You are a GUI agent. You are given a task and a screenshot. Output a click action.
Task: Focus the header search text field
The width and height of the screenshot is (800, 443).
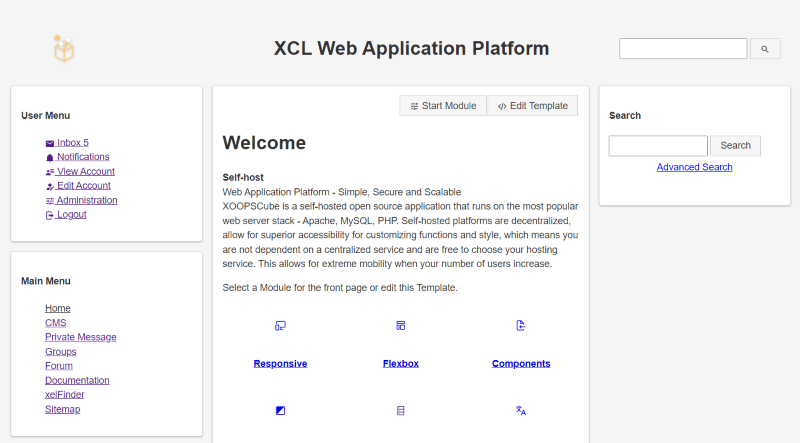(683, 48)
